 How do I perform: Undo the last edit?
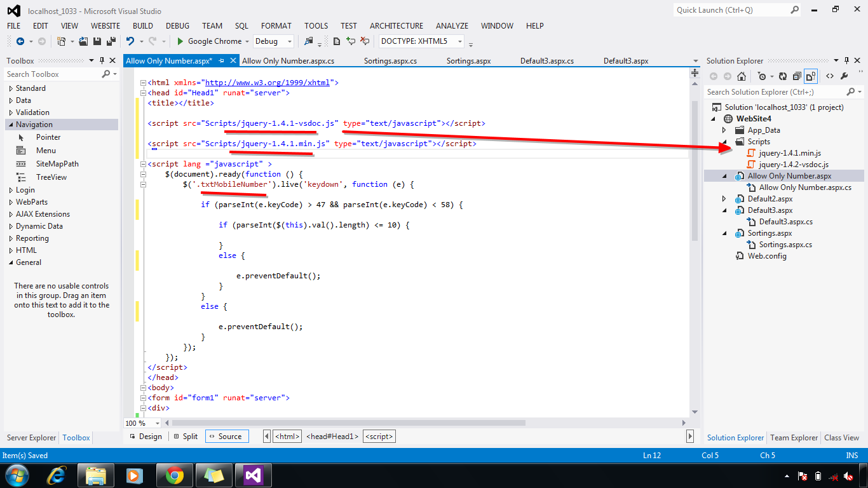tap(130, 41)
